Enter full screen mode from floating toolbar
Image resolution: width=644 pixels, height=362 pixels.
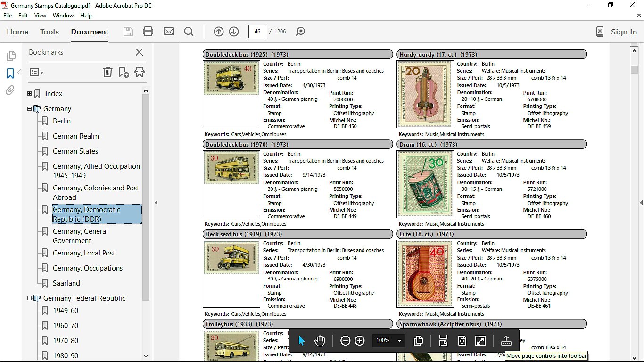[x=480, y=341]
